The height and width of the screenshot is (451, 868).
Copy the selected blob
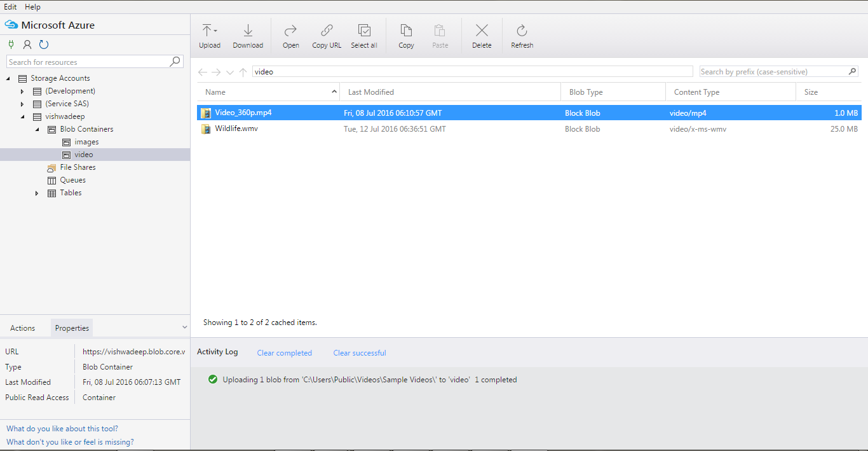(406, 36)
